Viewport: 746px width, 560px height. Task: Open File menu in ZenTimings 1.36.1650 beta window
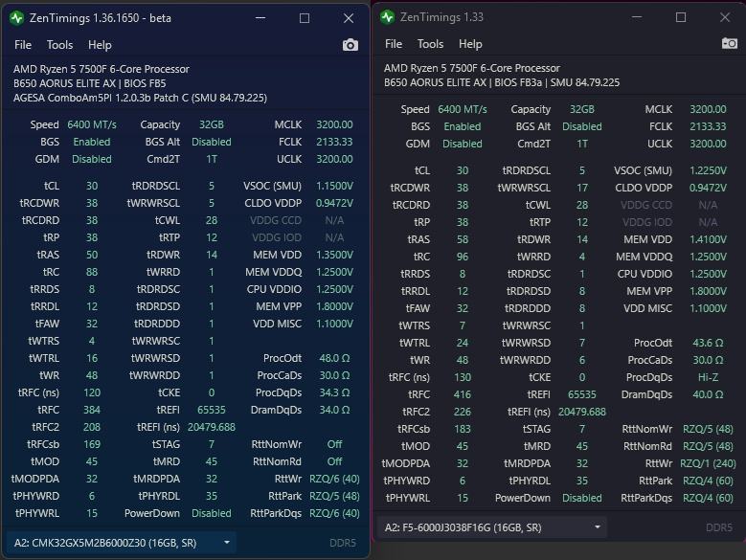pyautogui.click(x=23, y=45)
